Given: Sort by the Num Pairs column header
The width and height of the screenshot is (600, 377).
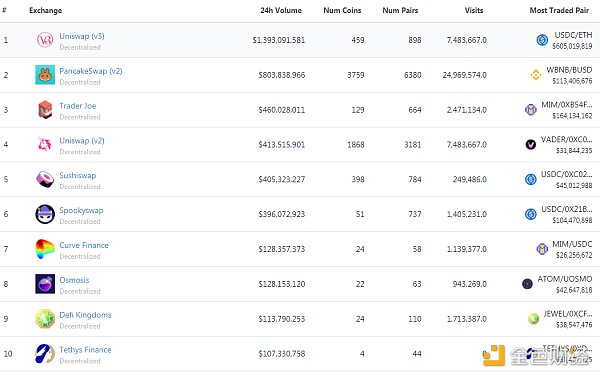Looking at the screenshot, I should pos(400,10).
